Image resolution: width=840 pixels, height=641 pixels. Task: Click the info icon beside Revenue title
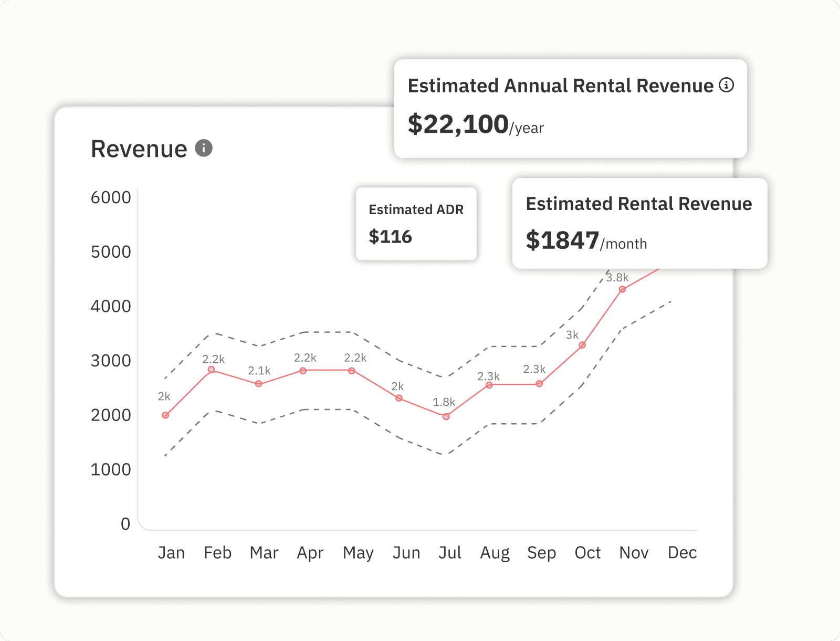tap(204, 148)
